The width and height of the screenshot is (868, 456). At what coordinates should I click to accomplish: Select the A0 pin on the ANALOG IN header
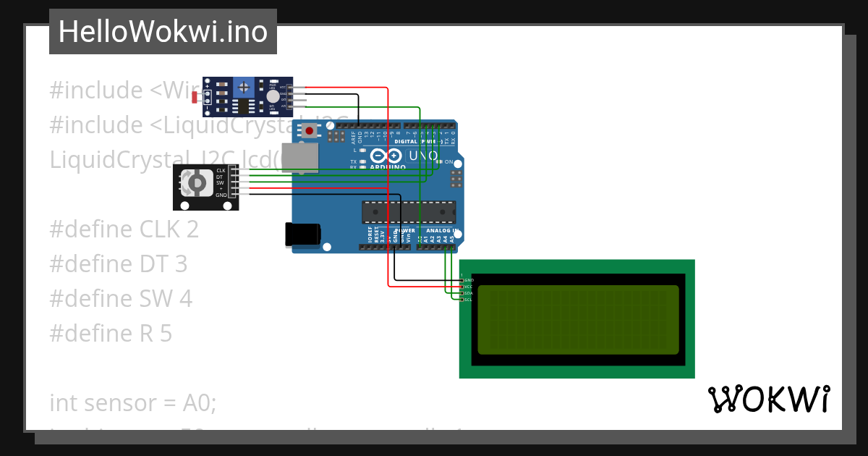click(421, 247)
